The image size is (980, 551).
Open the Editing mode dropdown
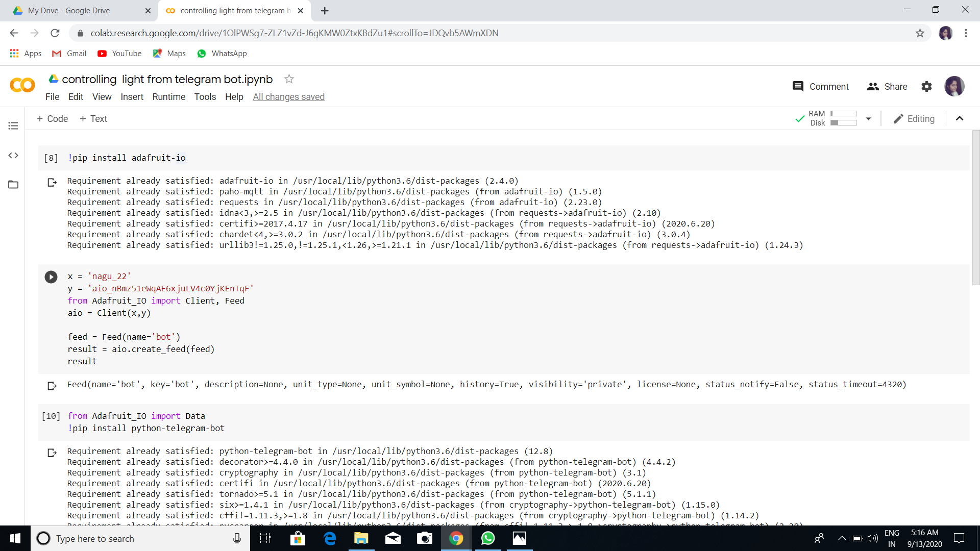pyautogui.click(x=914, y=118)
